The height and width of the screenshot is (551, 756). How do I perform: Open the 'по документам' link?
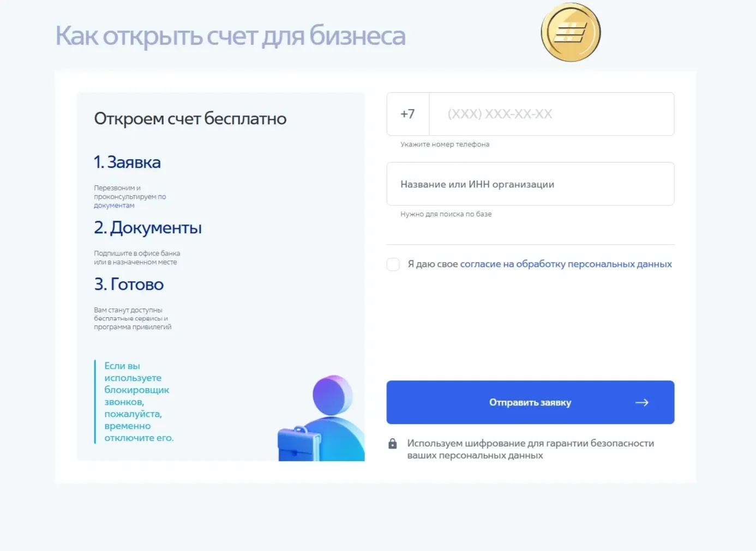(130, 201)
